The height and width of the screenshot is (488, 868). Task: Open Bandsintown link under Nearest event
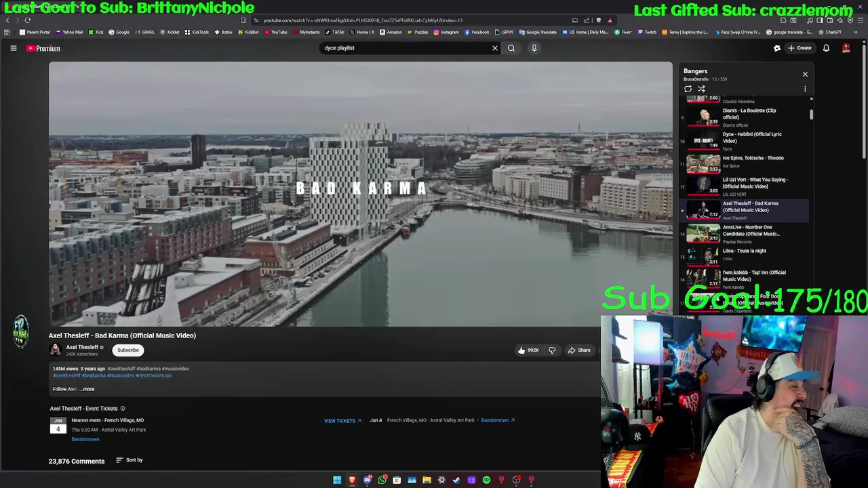coord(85,439)
